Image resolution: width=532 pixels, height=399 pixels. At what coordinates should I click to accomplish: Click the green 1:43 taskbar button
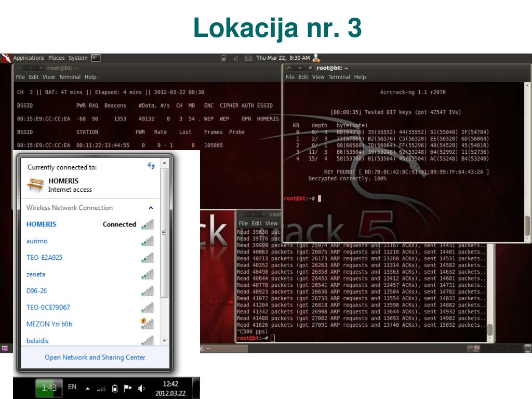tap(49, 388)
